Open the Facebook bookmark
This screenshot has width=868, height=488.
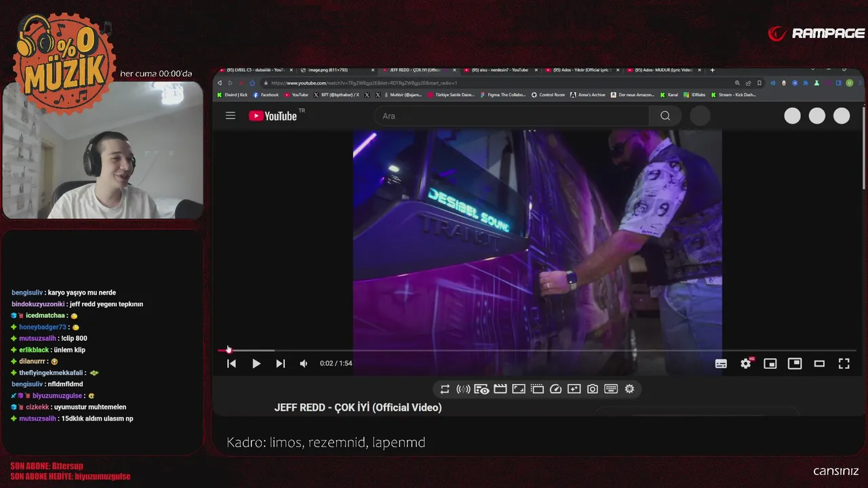point(266,95)
